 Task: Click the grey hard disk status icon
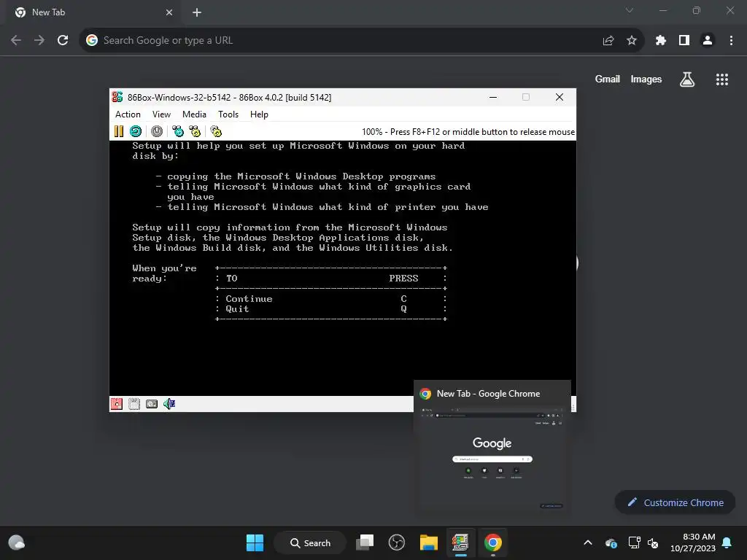pos(152,404)
